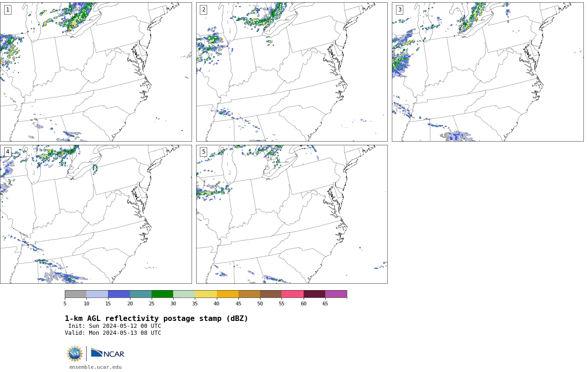588x372 pixels.
Task: Click the panel number 3 label
Action: (399, 10)
